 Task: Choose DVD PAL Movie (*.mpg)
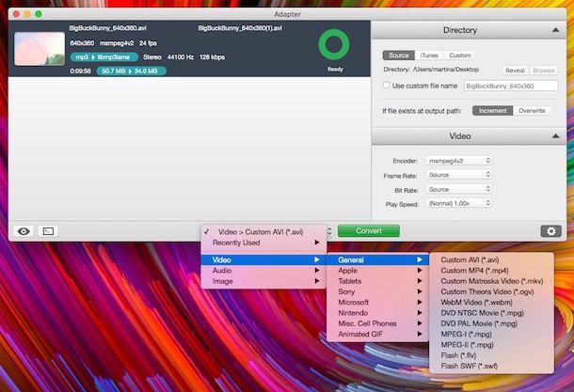(x=491, y=323)
